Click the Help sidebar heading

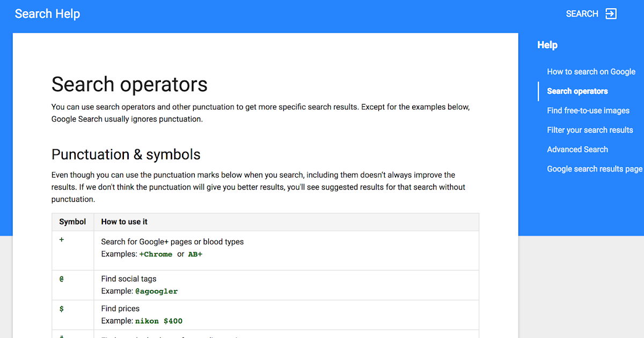click(x=547, y=45)
